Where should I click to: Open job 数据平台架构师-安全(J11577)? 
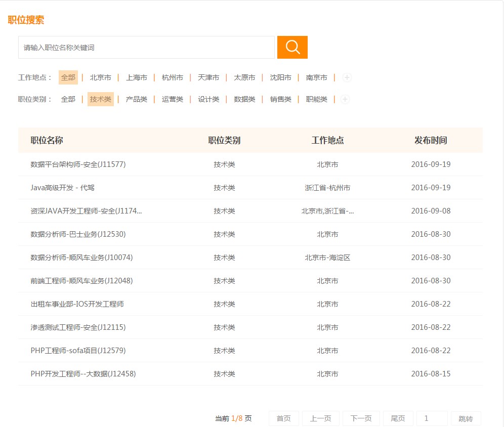click(x=78, y=164)
